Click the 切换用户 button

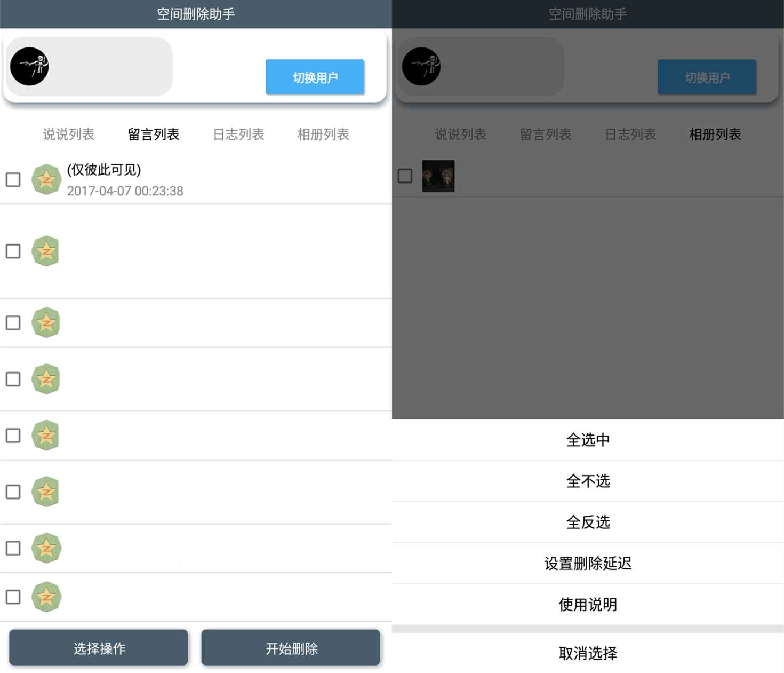pyautogui.click(x=315, y=77)
